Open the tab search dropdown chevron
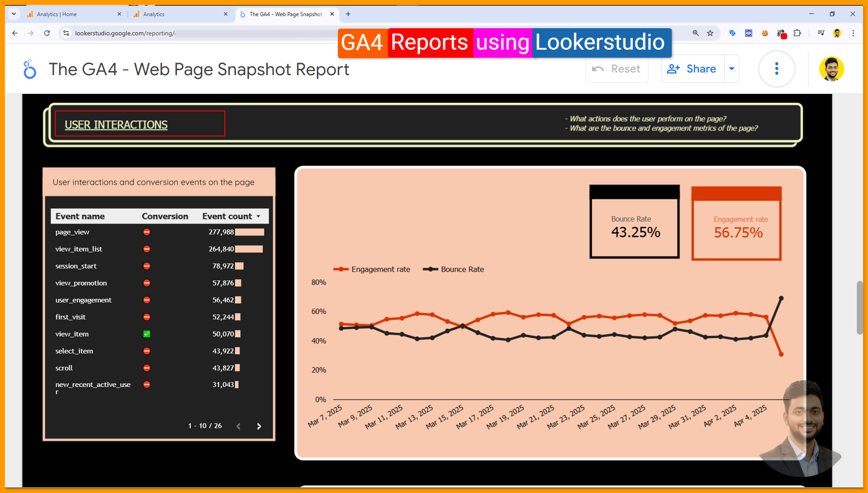The width and height of the screenshot is (868, 493). point(14,14)
